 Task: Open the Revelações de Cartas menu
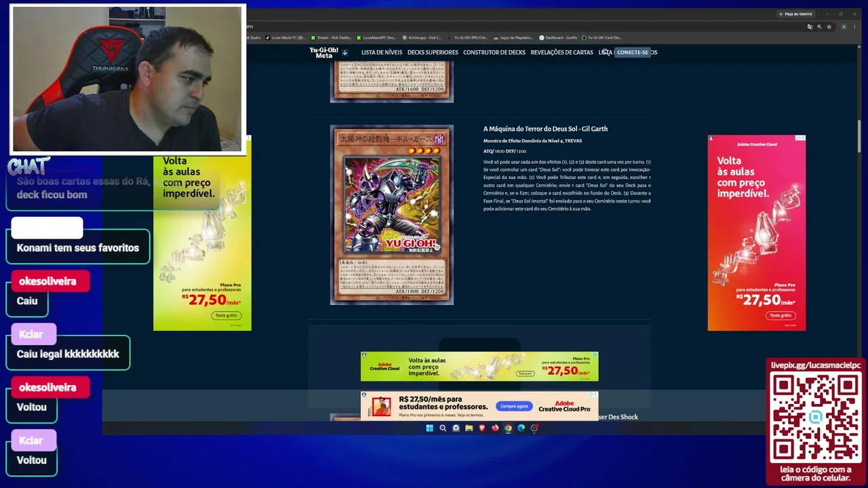[561, 52]
